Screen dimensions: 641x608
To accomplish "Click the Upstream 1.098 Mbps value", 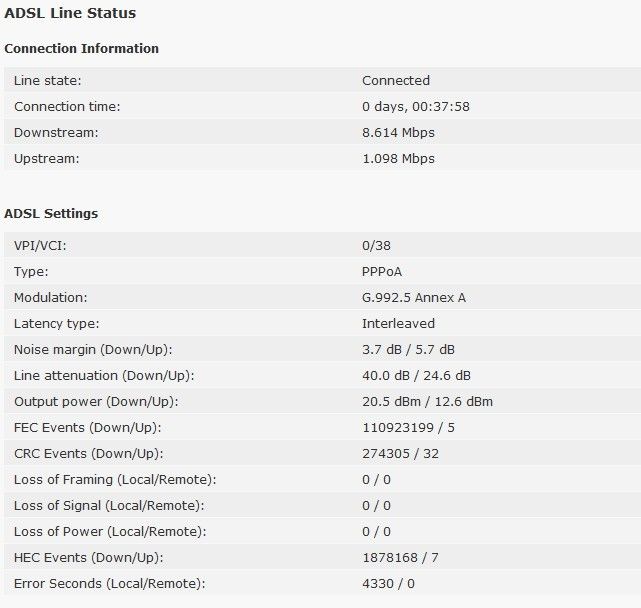I will click(x=398, y=159).
